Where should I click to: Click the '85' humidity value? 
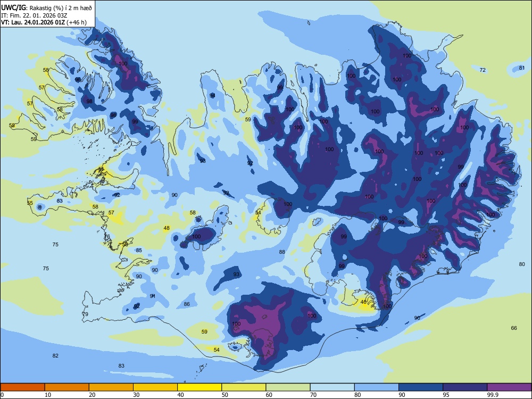point(139,251)
